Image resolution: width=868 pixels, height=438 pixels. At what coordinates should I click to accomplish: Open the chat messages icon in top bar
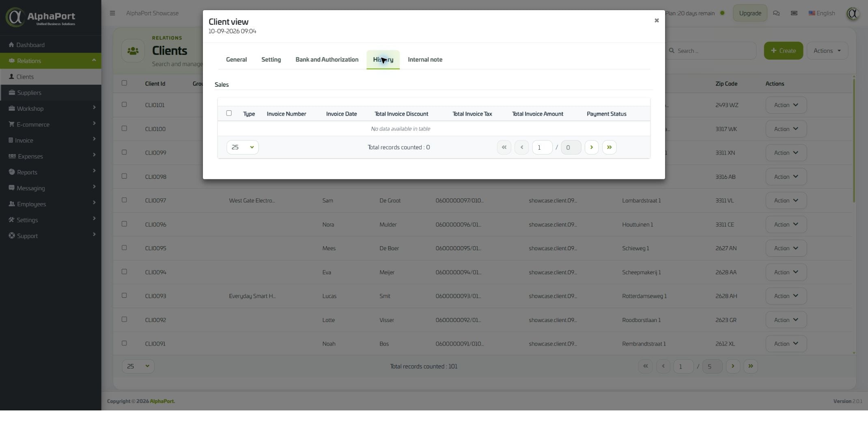(776, 13)
